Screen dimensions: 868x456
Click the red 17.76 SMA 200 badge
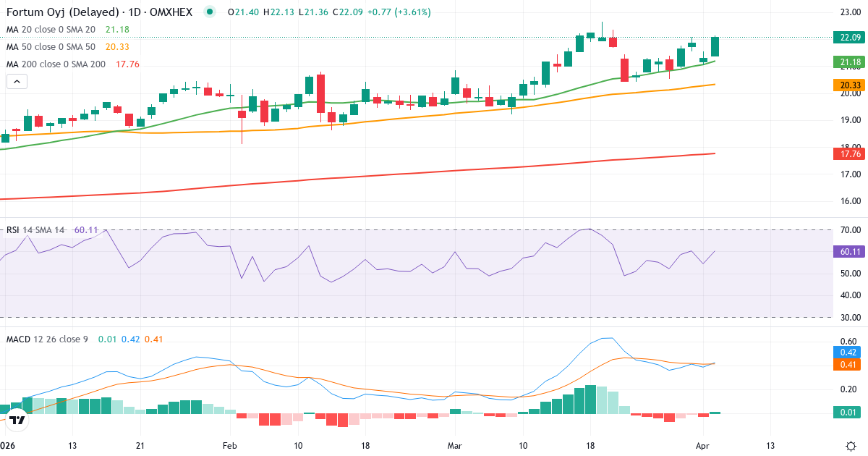coord(849,154)
